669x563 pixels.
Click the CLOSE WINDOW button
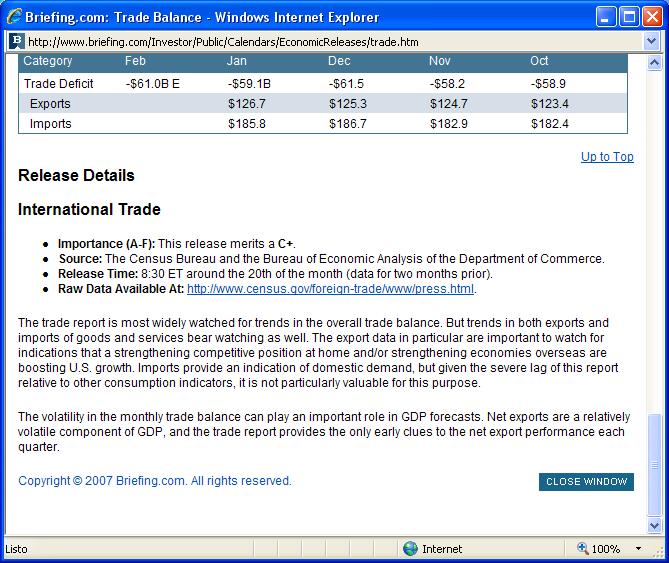click(586, 482)
